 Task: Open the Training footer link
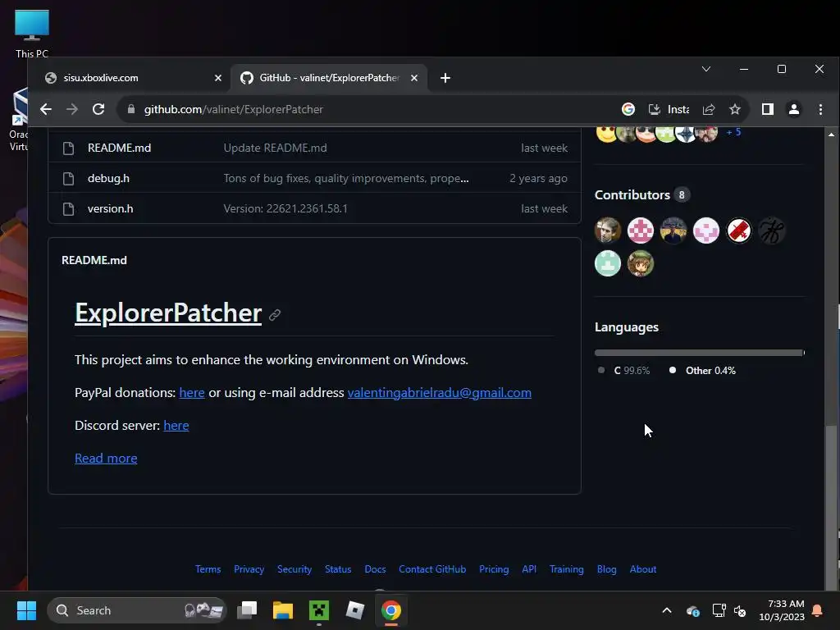566,569
